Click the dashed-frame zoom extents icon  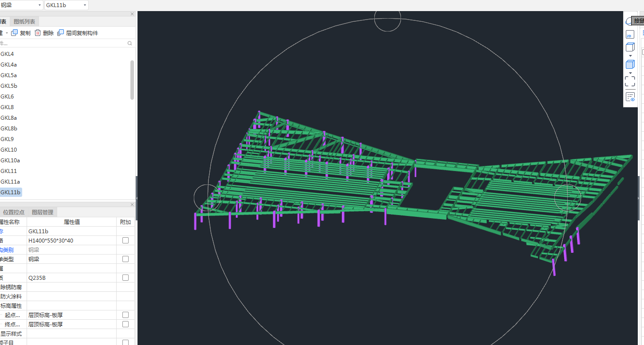coord(630,81)
